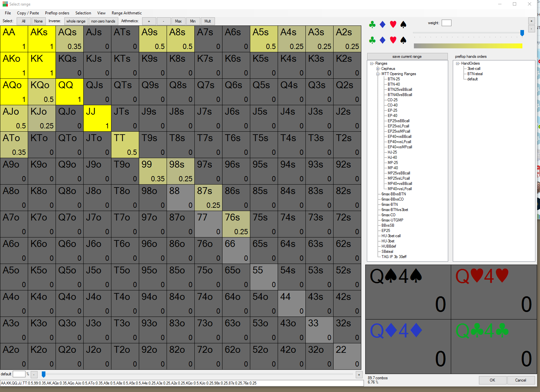540x392 pixels.
Task: Save current range
Action: [x=407, y=57]
